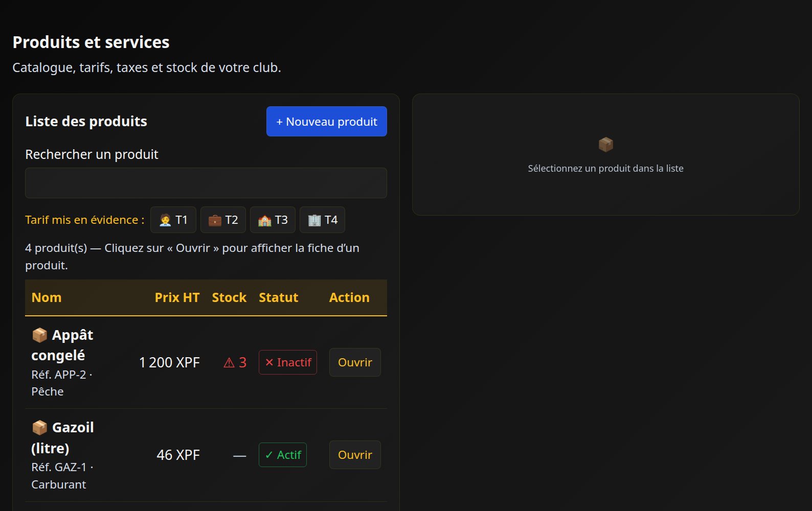
Task: Highlight tariff T3
Action: click(273, 220)
